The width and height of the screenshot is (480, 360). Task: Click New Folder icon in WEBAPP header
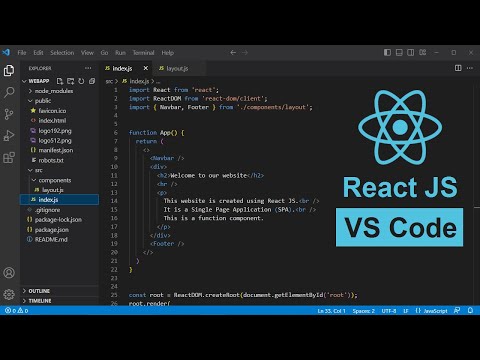tap(70, 81)
